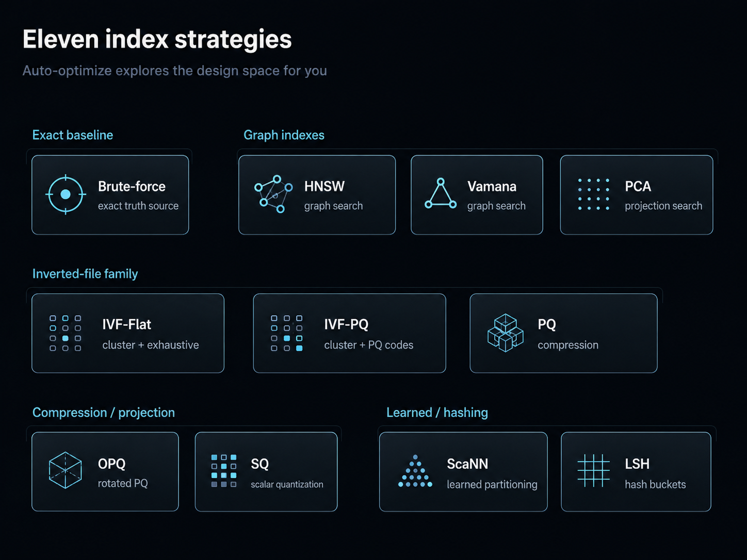
Task: Click the 'learned partitioning' description
Action: [492, 485]
